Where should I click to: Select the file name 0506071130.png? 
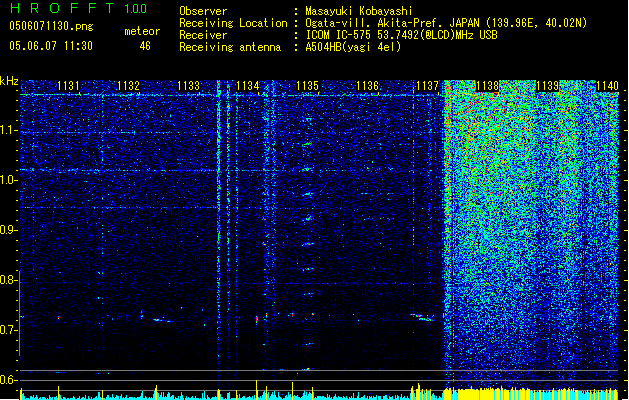(51, 26)
